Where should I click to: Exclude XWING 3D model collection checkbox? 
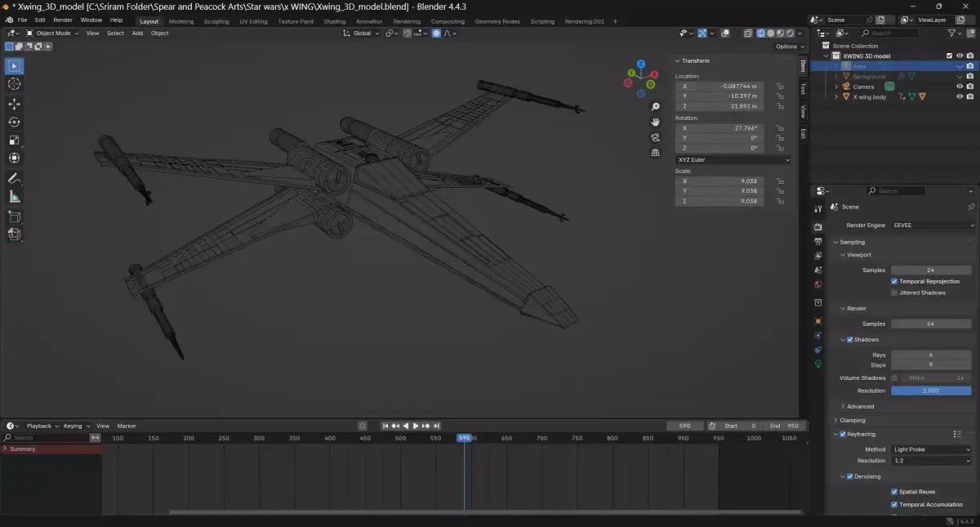tap(949, 56)
